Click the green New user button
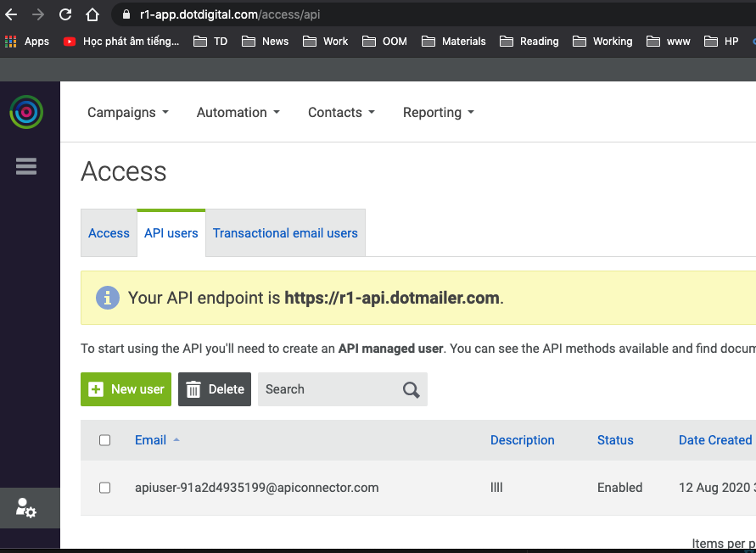756x553 pixels. click(x=126, y=389)
